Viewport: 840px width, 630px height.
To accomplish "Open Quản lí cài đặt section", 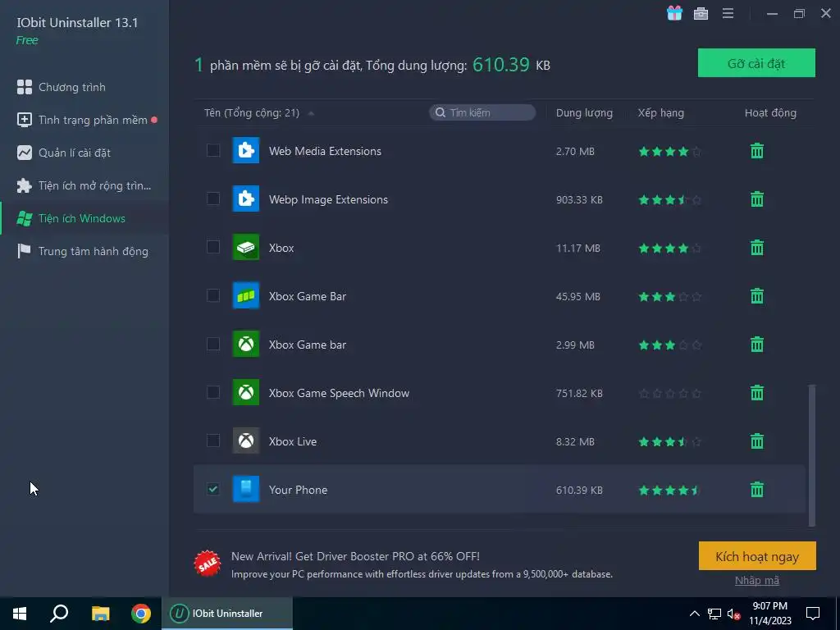I will (x=84, y=153).
